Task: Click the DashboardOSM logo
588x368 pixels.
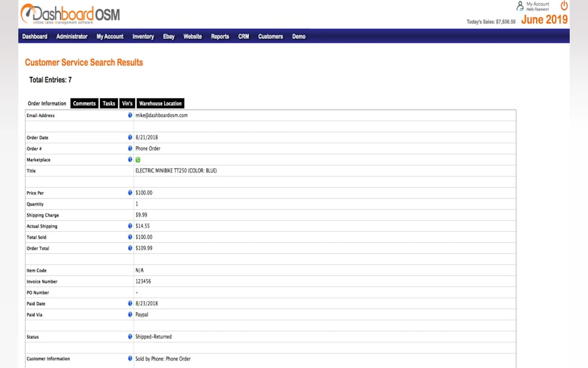Action: click(70, 14)
